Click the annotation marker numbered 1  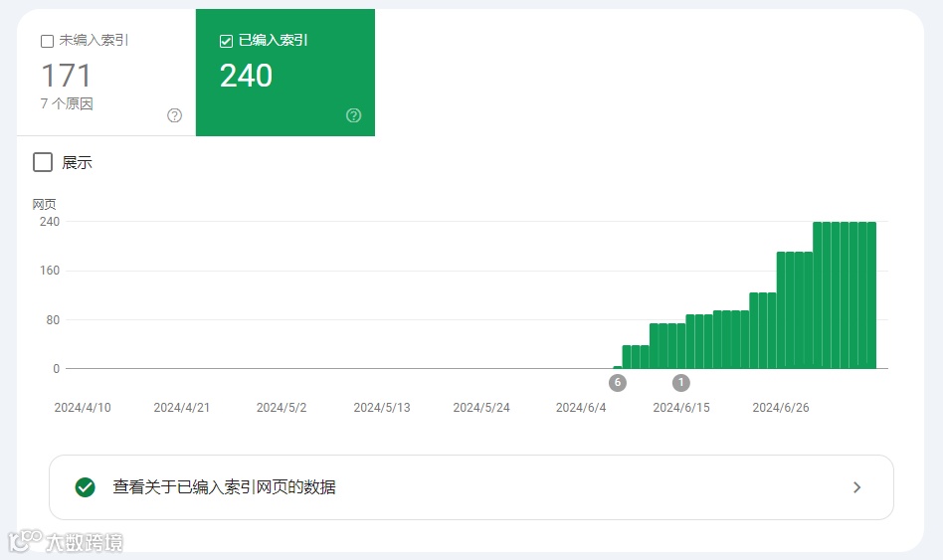[680, 383]
